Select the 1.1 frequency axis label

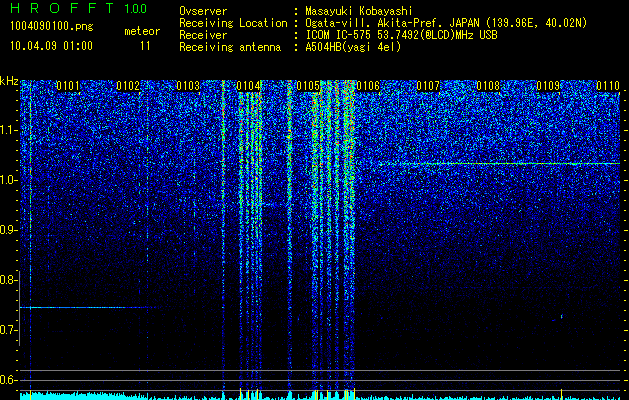click(8, 130)
